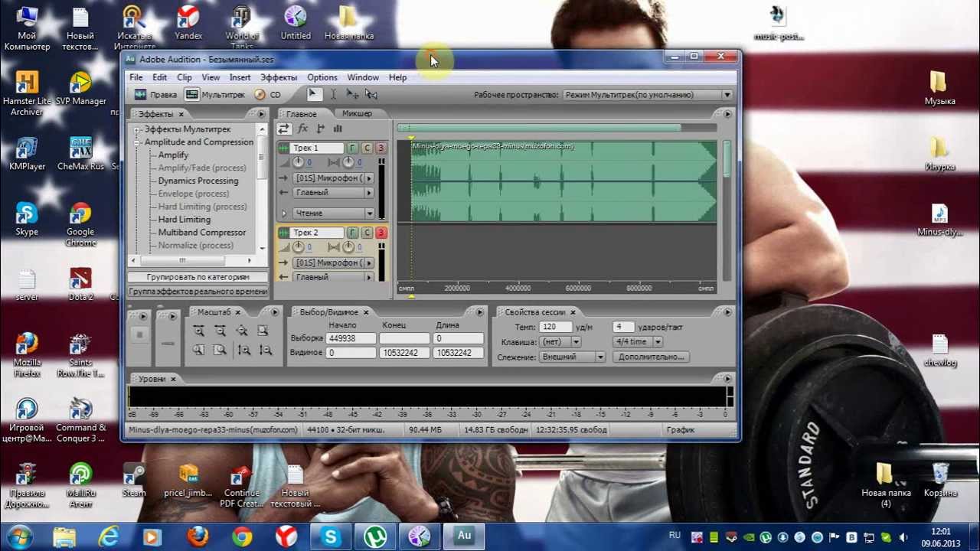This screenshot has height=551, width=980.
Task: Show Inputs/Outputs track controls
Action: (x=284, y=129)
